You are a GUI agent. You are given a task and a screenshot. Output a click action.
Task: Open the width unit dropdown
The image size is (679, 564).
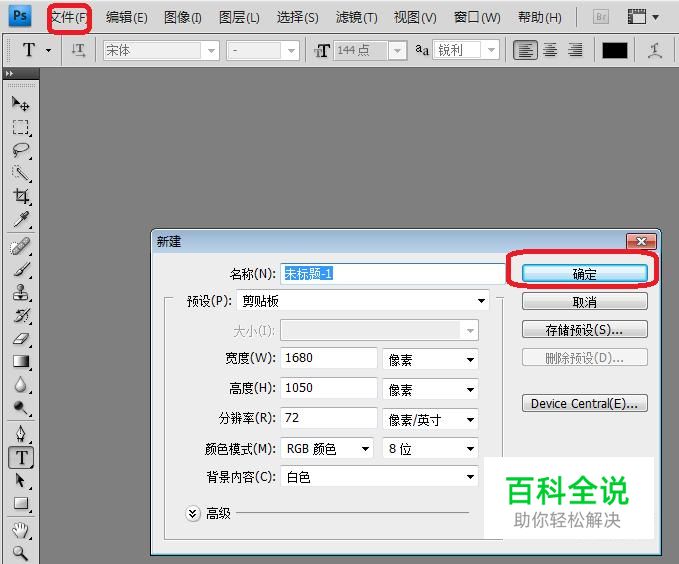pos(430,359)
